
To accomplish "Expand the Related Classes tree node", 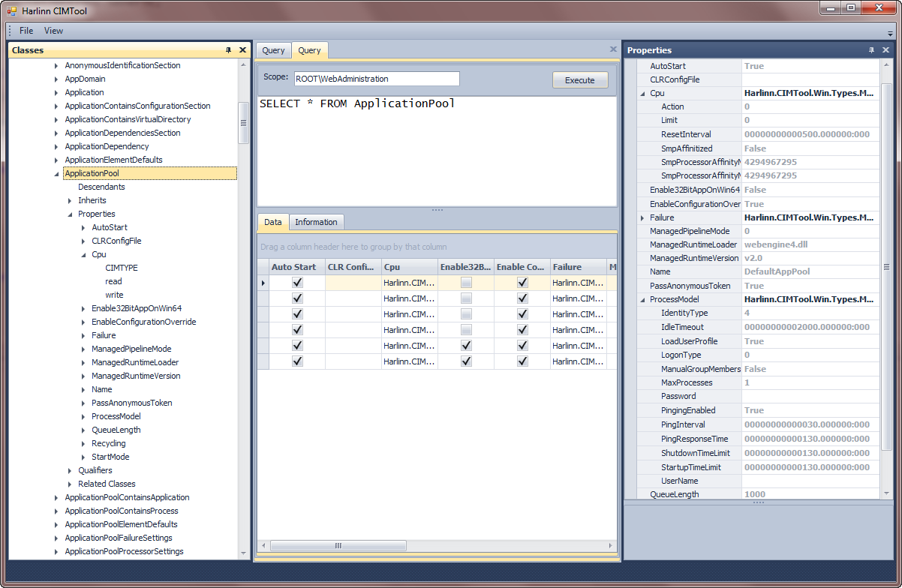I will (x=70, y=484).
